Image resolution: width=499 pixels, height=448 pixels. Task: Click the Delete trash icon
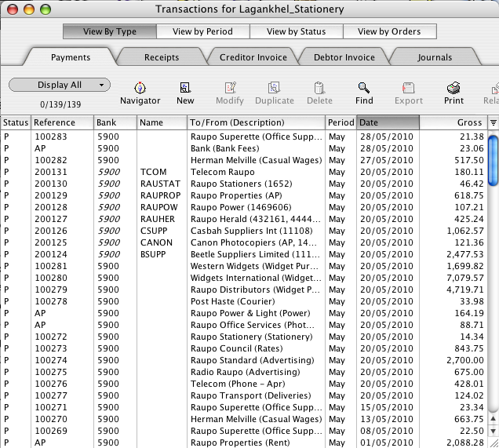click(x=319, y=88)
